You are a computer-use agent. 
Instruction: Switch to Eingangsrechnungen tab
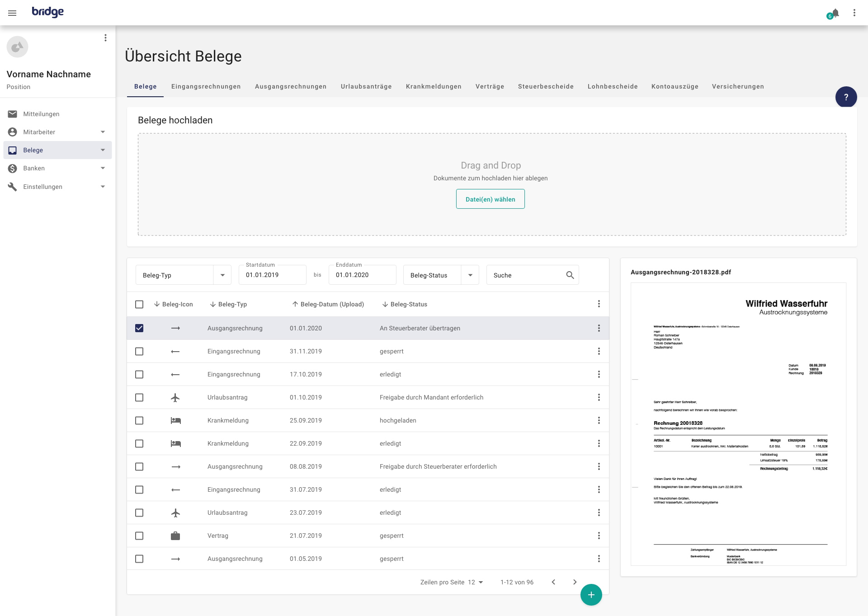pos(206,86)
